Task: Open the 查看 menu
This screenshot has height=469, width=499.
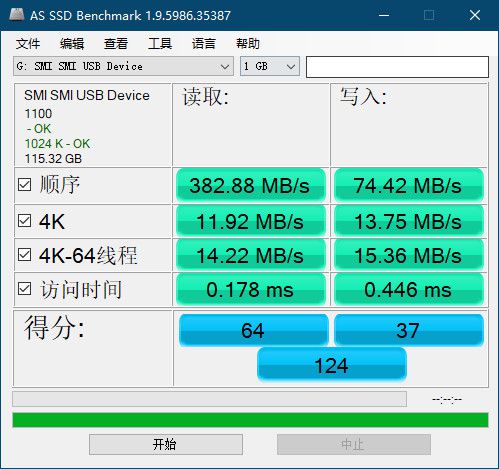Action: [x=116, y=44]
